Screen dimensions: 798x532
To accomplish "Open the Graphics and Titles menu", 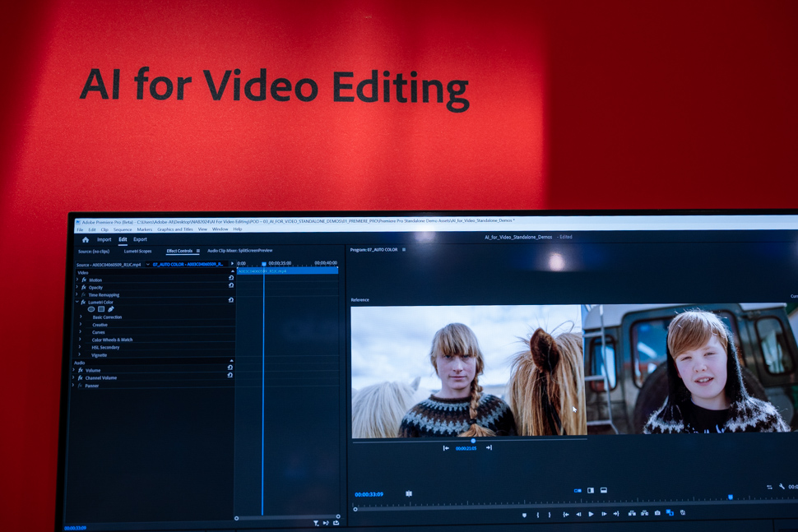I will (175, 229).
